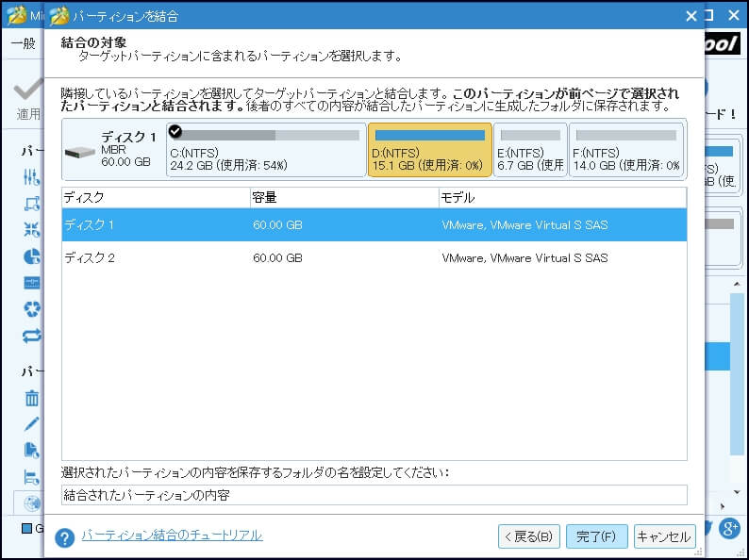
Task: Click the Disk 1 drive icon
Action: coord(80,149)
